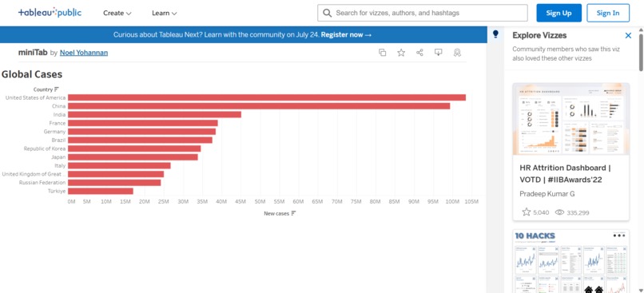Screen dimensions: 644x293
Task: Select the Brazil bar
Action: pyautogui.click(x=140, y=140)
